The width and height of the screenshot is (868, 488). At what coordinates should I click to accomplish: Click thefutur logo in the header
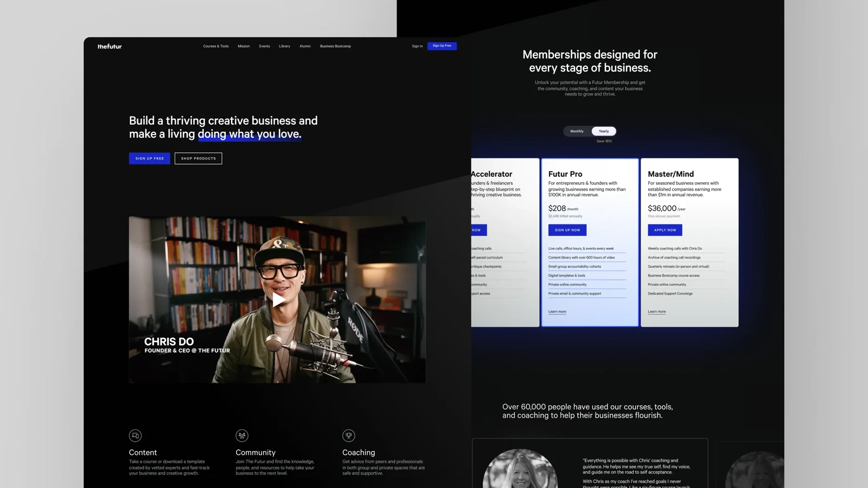pos(110,47)
